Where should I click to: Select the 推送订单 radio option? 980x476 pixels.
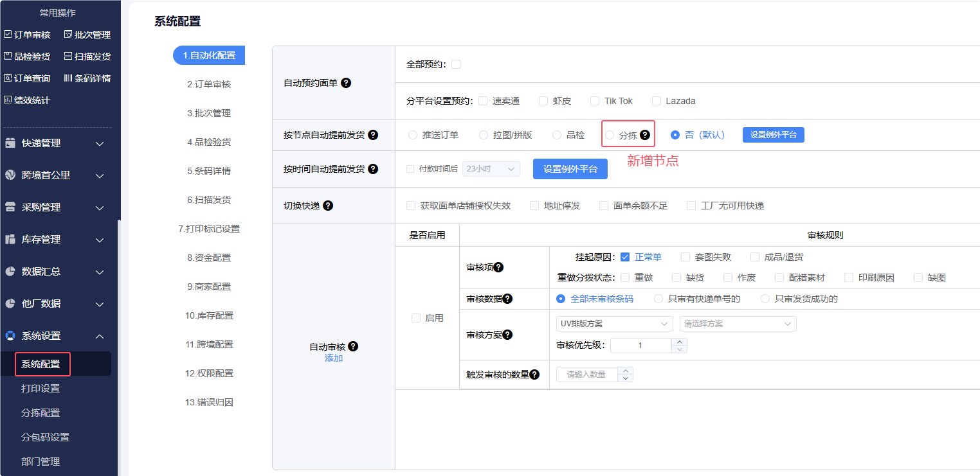tap(413, 135)
